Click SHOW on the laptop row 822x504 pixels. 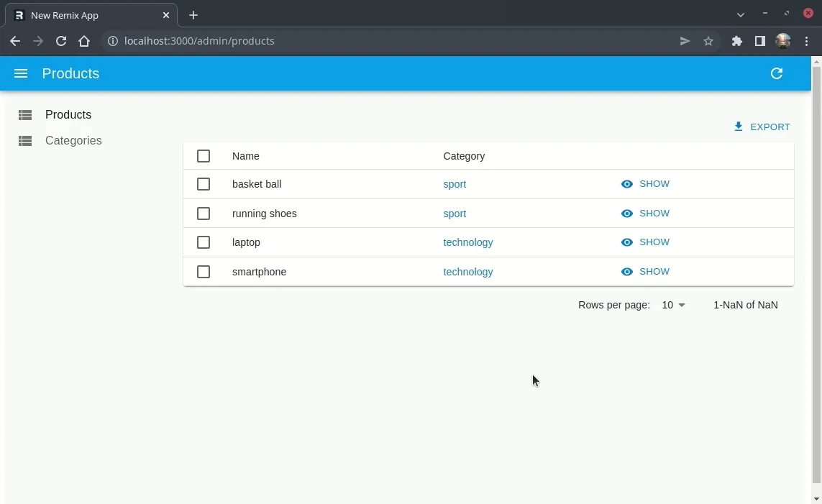[x=654, y=242]
